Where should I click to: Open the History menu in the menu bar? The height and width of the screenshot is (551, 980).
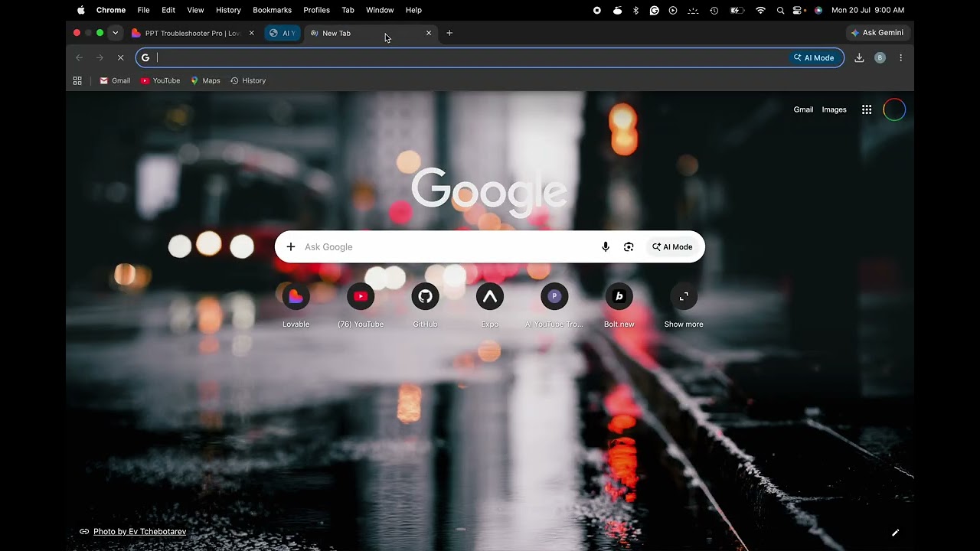click(x=228, y=10)
